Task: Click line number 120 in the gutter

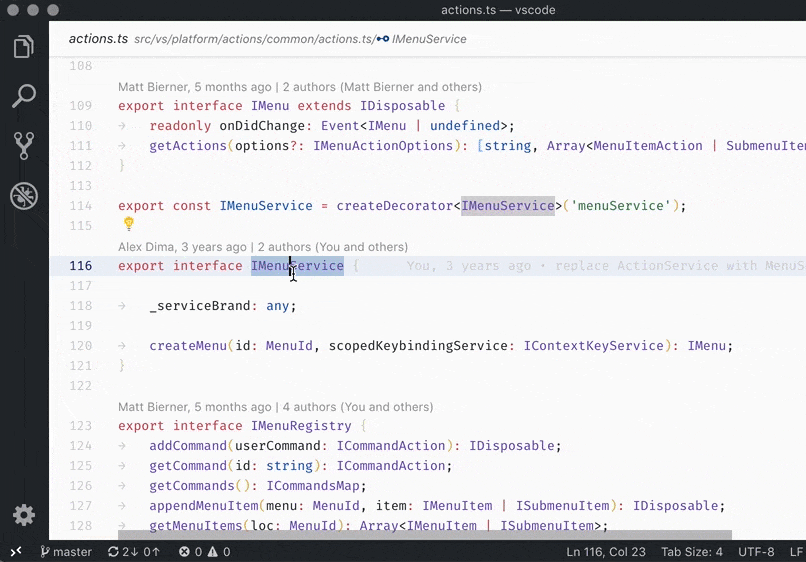Action: [x=81, y=346]
